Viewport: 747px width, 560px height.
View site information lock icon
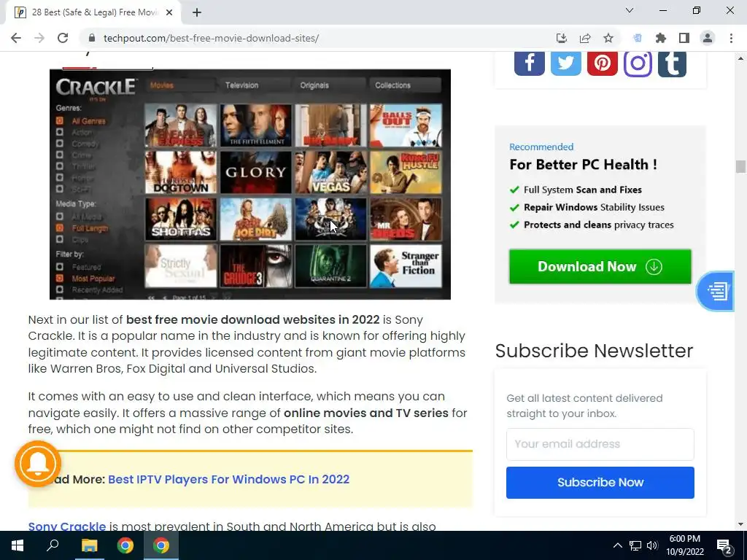click(x=92, y=38)
